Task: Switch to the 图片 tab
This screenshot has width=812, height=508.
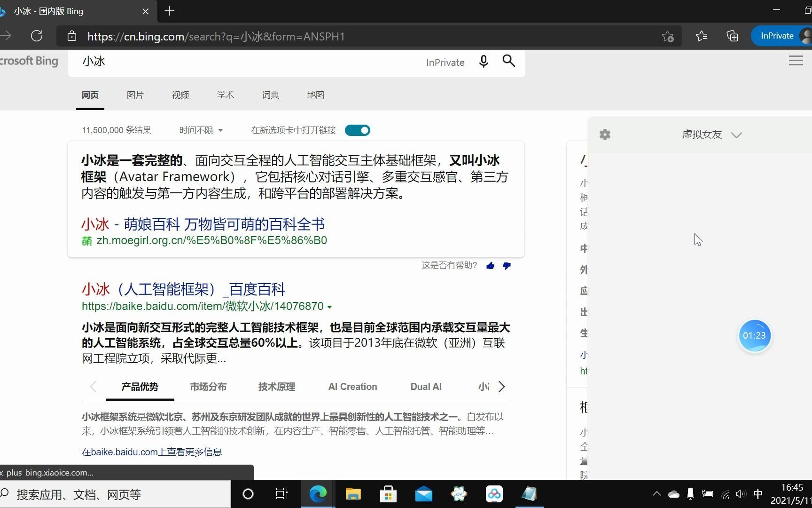Action: [135, 95]
